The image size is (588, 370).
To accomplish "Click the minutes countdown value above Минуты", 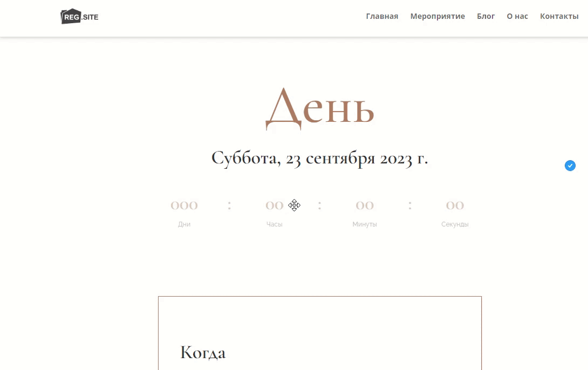I will coord(365,205).
